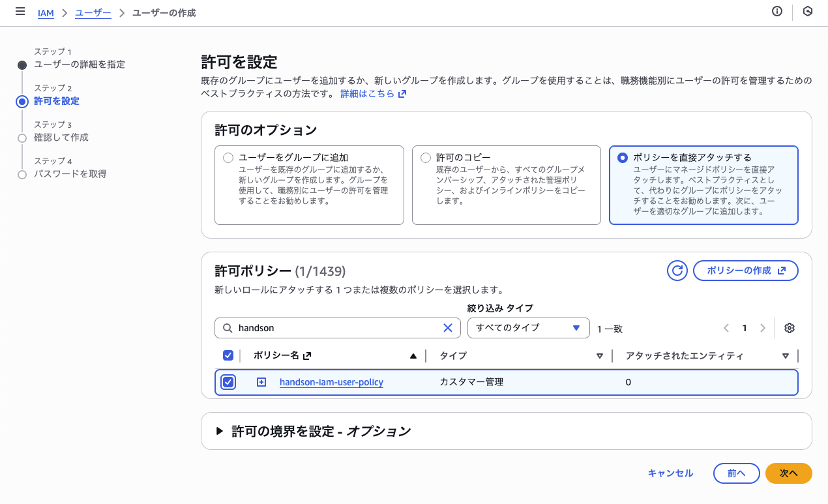Open the タイプ column filter dropdown
Image resolution: width=828 pixels, height=504 pixels.
tap(599, 355)
